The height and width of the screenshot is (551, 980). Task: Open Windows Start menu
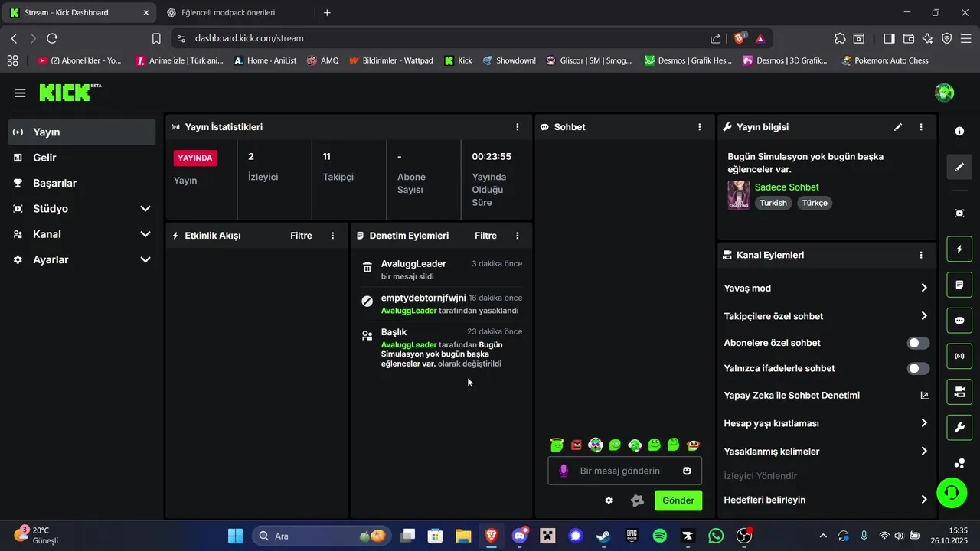235,536
